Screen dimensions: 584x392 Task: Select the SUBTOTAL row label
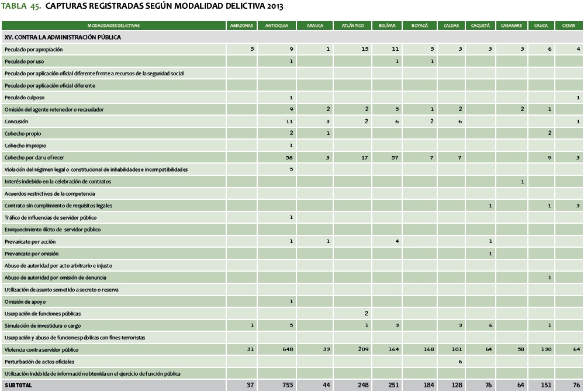pyautogui.click(x=19, y=386)
